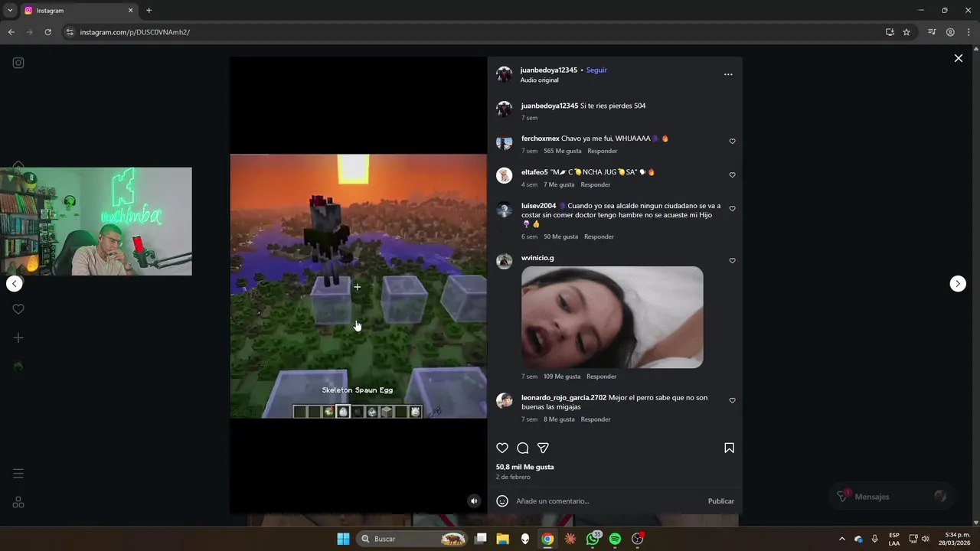The width and height of the screenshot is (980, 551).
Task: Click Seguir to follow juanbedoya12345
Action: tap(596, 70)
